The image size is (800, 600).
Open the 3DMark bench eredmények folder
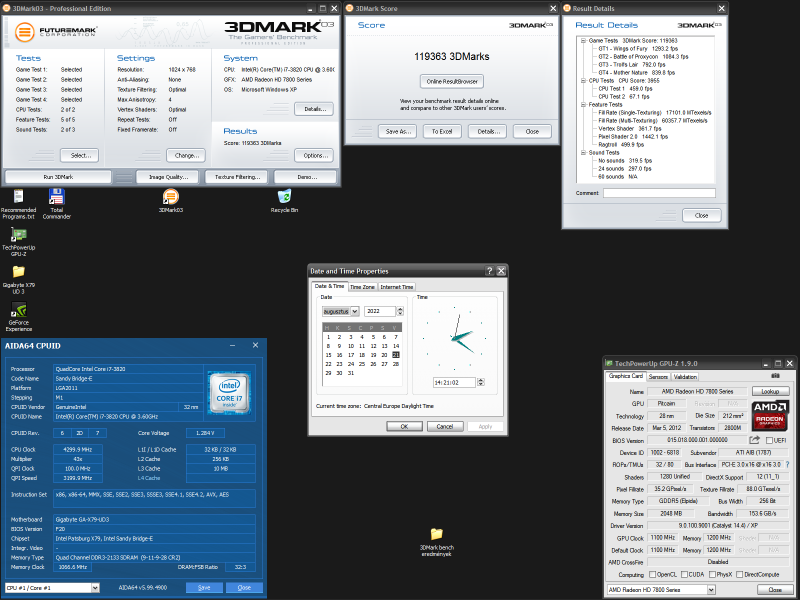[x=436, y=542]
